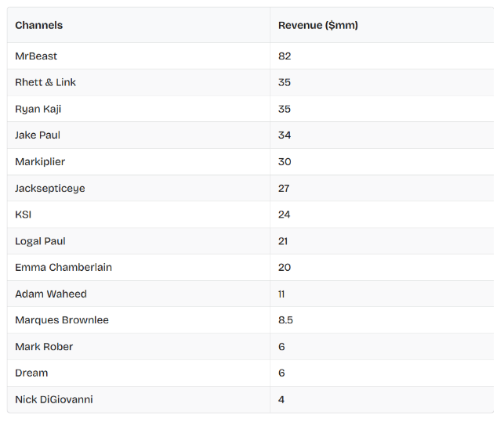Click MrBeast's revenue value 82
Image resolution: width=504 pixels, height=422 pixels.
[285, 56]
